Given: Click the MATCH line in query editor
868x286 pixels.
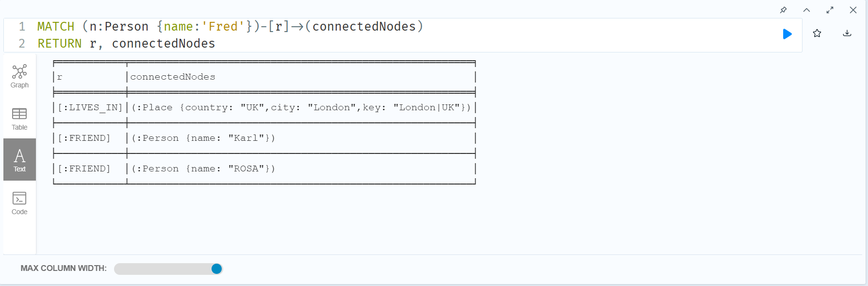Looking at the screenshot, I should [230, 26].
